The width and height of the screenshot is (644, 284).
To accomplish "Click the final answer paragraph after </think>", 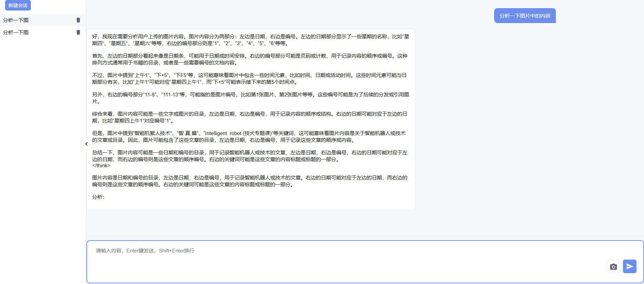I will [250, 181].
